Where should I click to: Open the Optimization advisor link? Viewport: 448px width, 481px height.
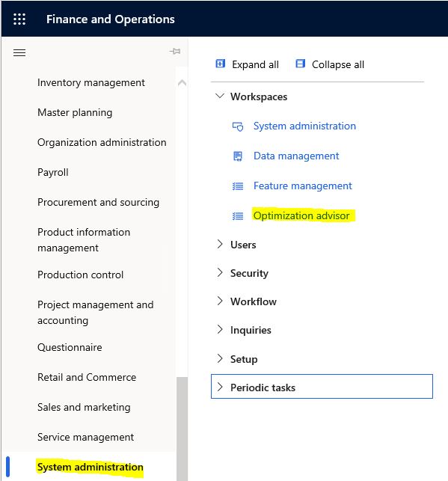pos(301,215)
